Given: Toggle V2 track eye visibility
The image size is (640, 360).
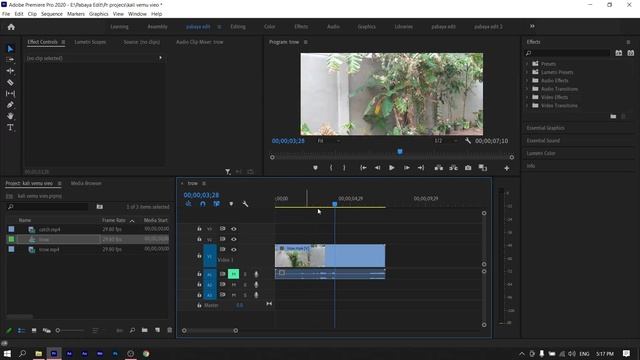Looking at the screenshot, I should click(x=233, y=239).
